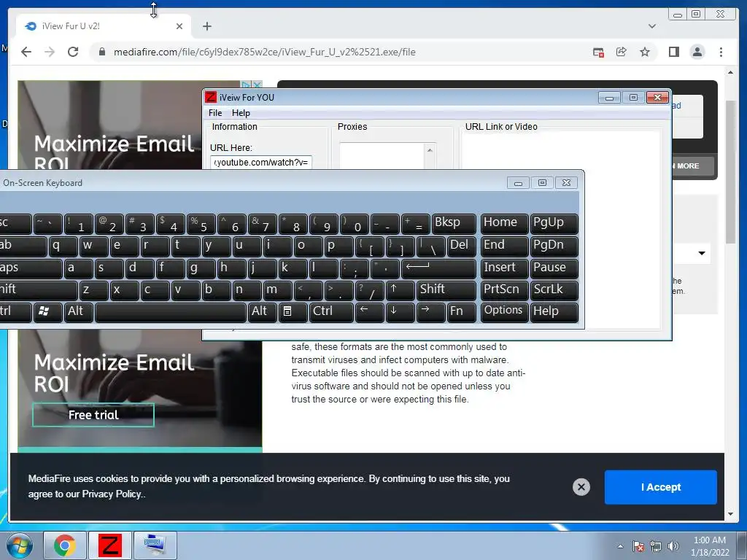
Task: Tap the PgDn key on On-Screen Keyboard
Action: 554,246
